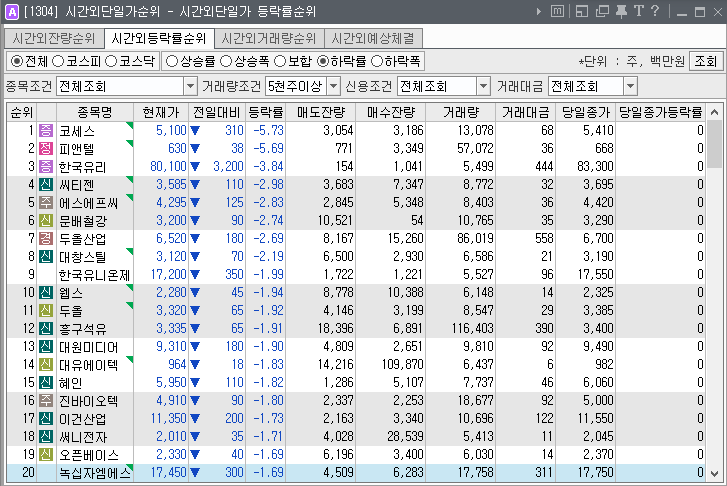Sort by the 당일종가등락률 column header

click(x=660, y=112)
